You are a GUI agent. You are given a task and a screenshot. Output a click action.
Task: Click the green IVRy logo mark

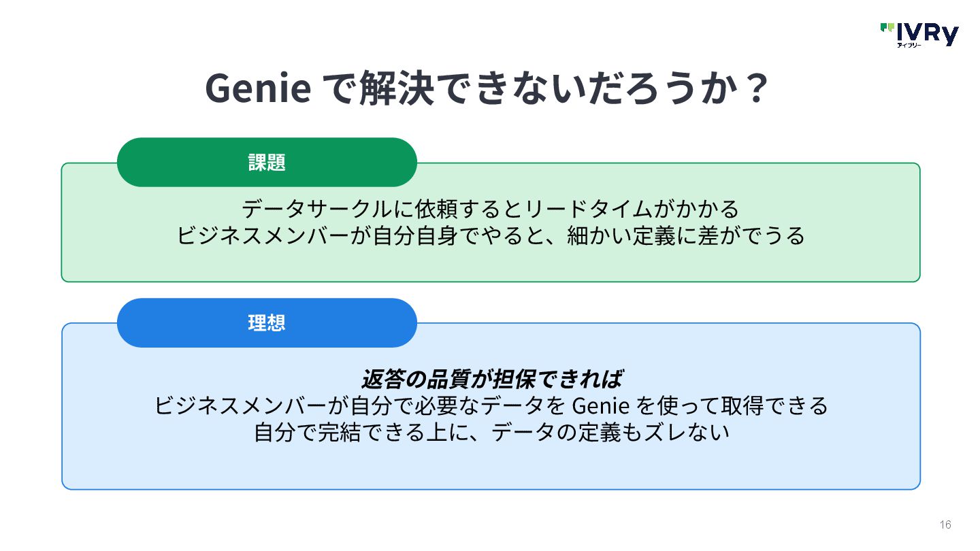887,28
